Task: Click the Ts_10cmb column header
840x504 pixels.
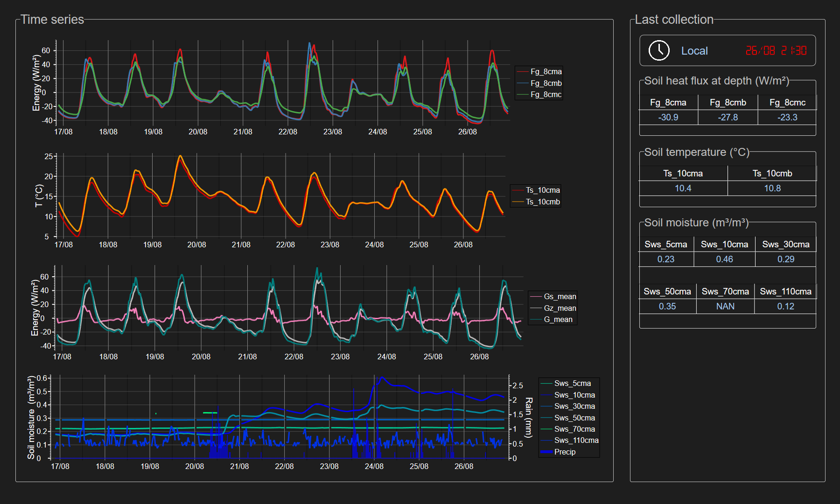Action: coord(772,174)
